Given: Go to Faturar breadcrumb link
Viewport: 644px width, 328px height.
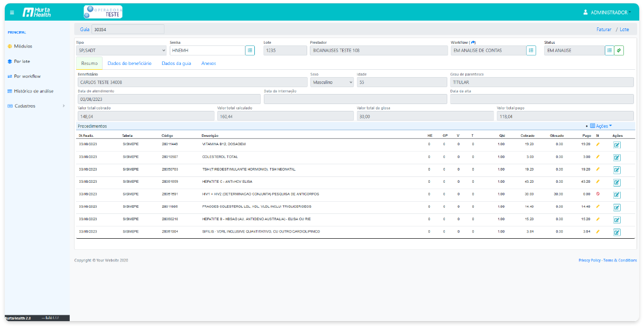Looking at the screenshot, I should pyautogui.click(x=604, y=30).
